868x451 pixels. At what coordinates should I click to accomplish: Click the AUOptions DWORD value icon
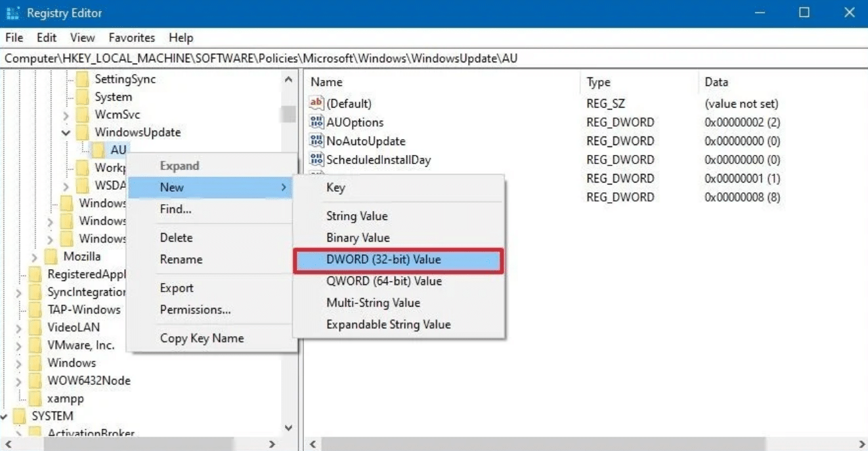317,122
